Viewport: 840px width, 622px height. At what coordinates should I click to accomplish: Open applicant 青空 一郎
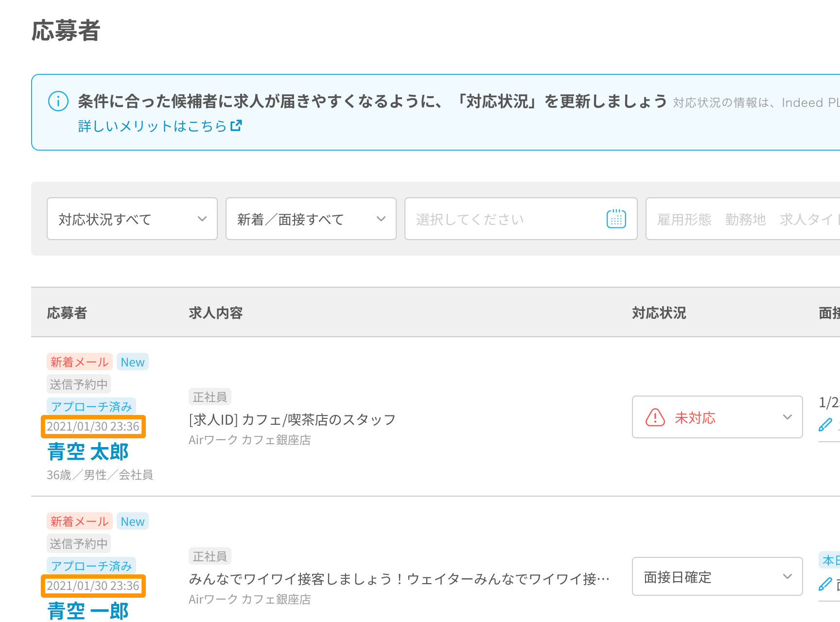(88, 611)
